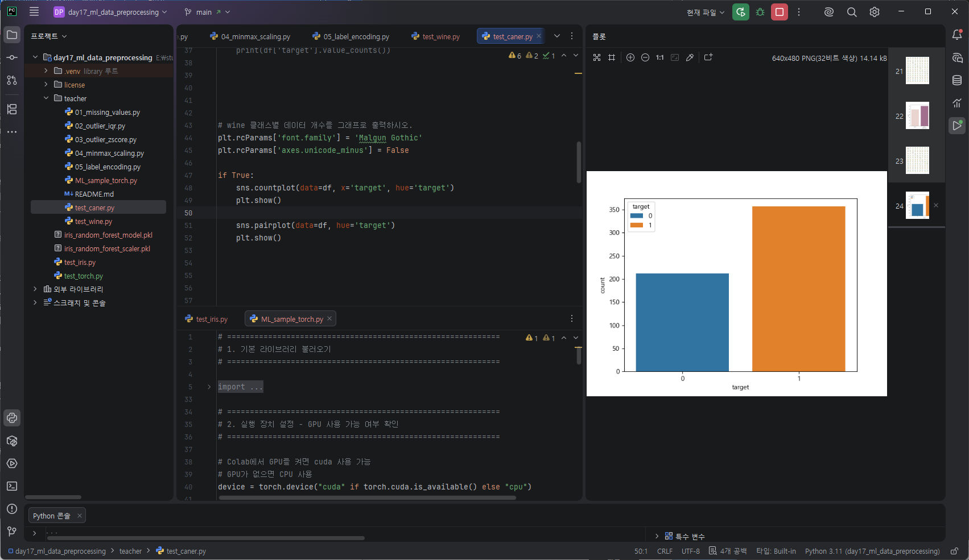Close the ML_sample_torch.py tab
Screen dimensions: 969x560
point(329,318)
